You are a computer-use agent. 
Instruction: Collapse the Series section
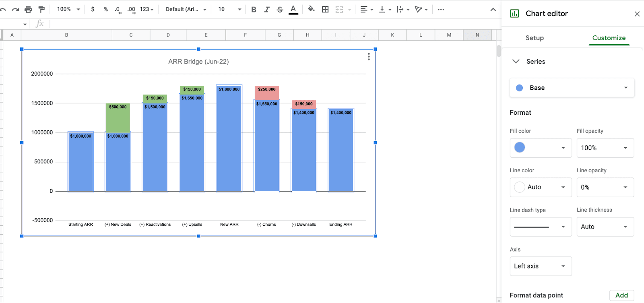point(516,62)
